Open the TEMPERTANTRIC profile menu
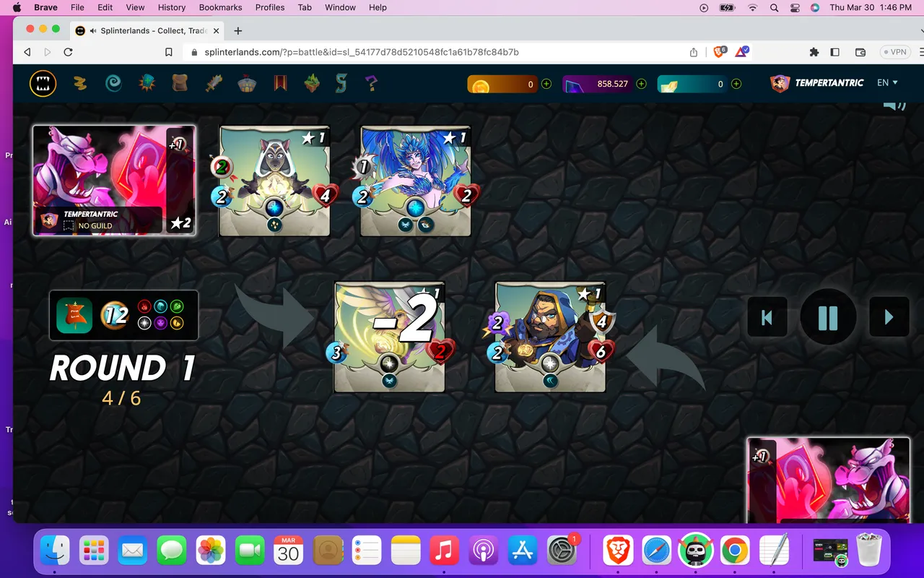Screen dimensions: 924x578 (x=817, y=83)
